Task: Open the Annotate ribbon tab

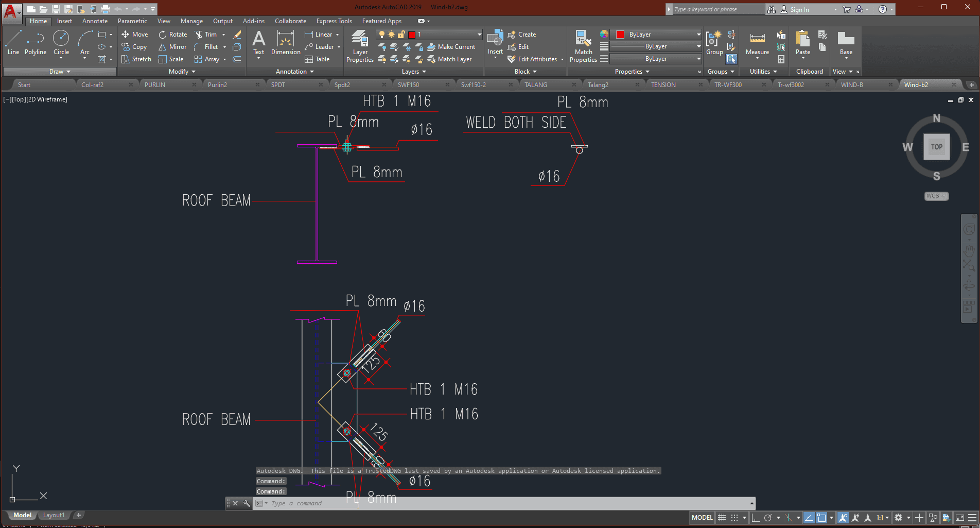Action: click(x=95, y=21)
